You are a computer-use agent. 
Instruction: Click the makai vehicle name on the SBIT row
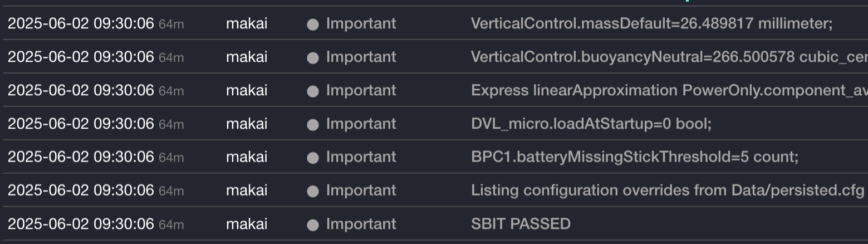[246, 224]
